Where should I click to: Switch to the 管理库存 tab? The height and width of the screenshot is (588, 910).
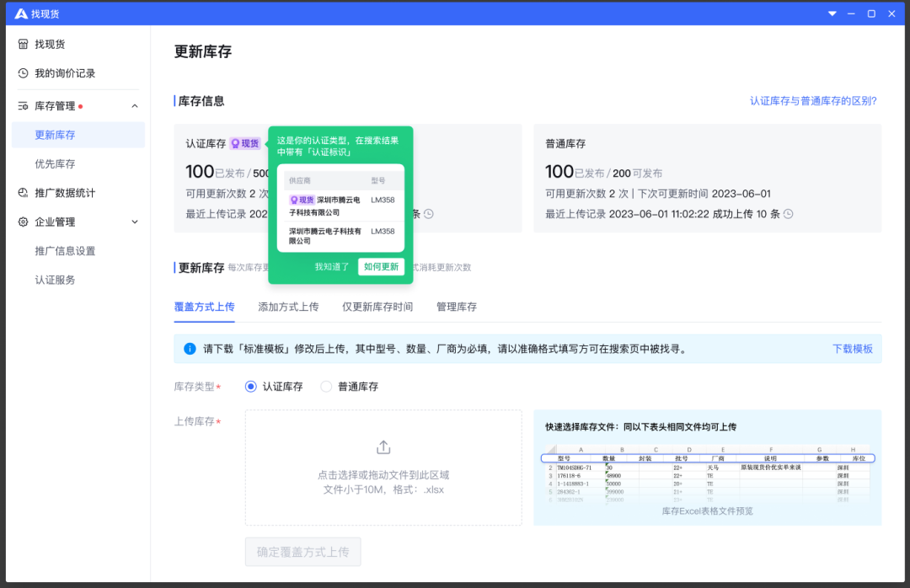[456, 307]
